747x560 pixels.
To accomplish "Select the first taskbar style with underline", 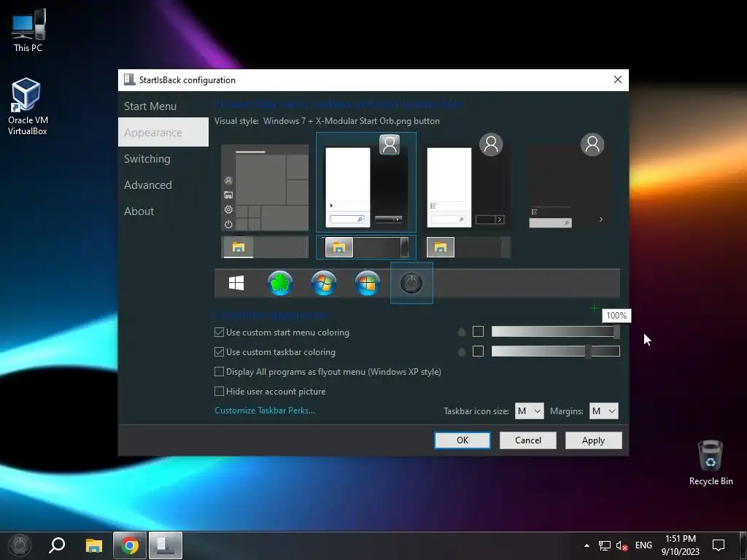I will (265, 247).
